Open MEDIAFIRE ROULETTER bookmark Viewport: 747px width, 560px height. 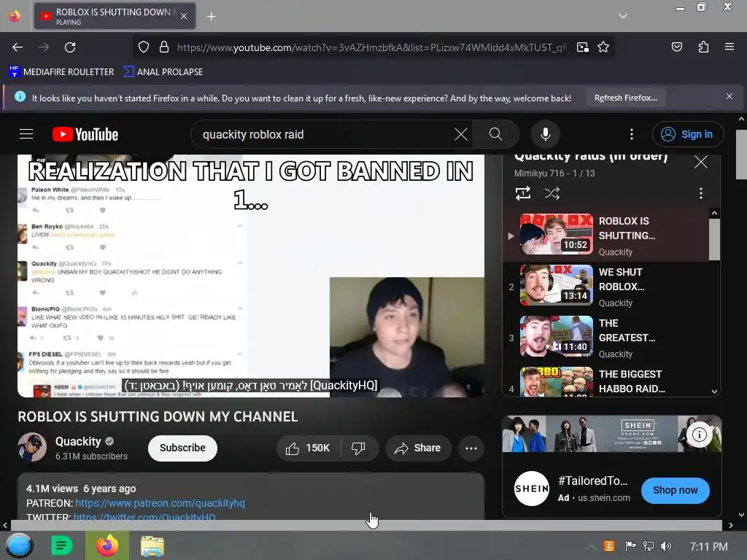click(61, 72)
